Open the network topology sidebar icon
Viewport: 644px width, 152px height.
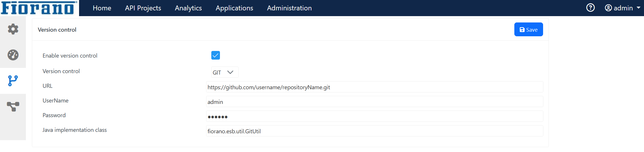pos(13,107)
